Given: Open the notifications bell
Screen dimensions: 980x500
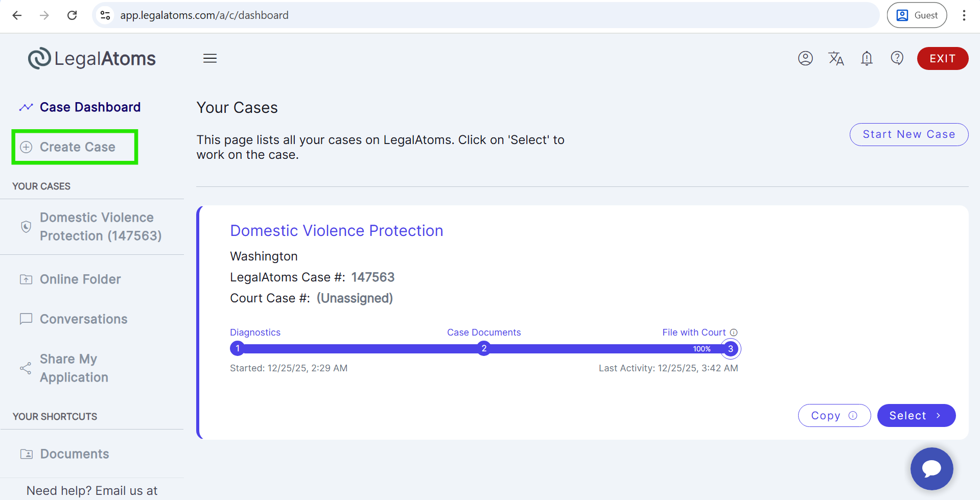Looking at the screenshot, I should (x=867, y=58).
